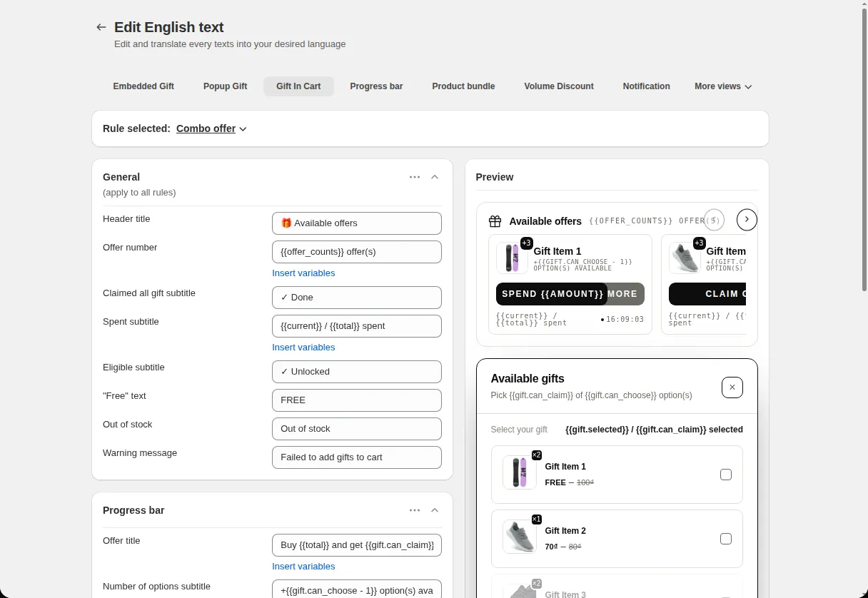Open the Notification tab
This screenshot has height=598, width=868.
[x=646, y=86]
